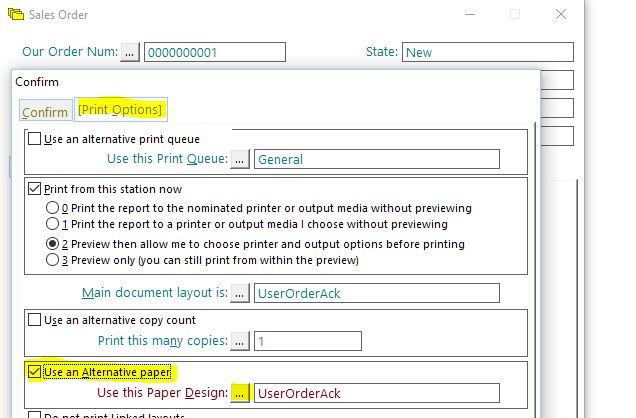Select option 1 print to chosen printer
636x418 pixels.
(52, 224)
